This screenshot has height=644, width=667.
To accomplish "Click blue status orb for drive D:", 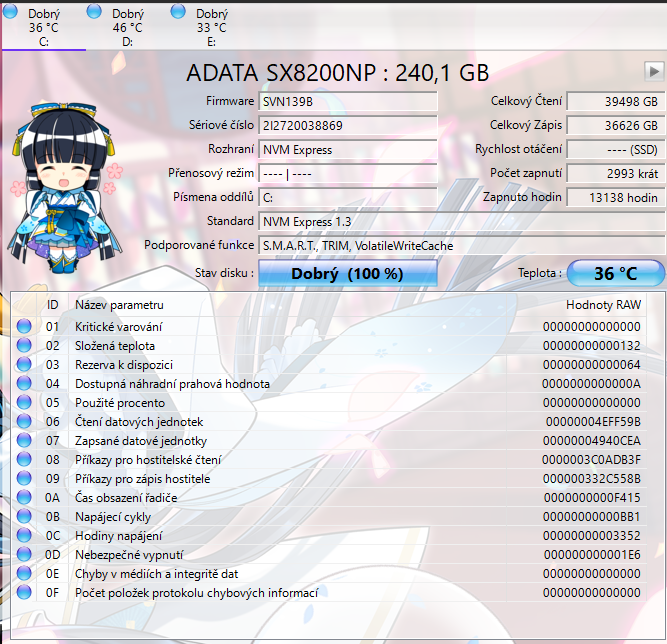I will click(94, 11).
